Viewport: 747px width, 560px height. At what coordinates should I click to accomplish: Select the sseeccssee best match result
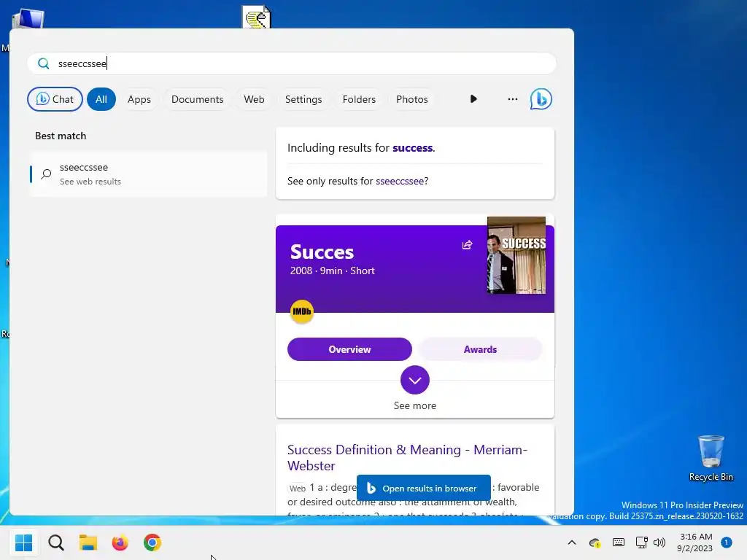pos(148,174)
